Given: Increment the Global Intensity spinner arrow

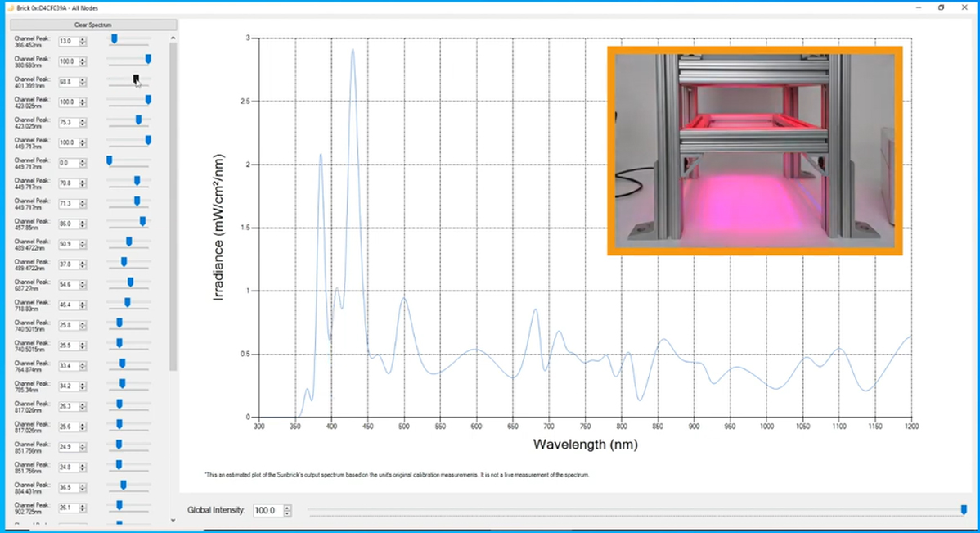Looking at the screenshot, I should pos(287,508).
